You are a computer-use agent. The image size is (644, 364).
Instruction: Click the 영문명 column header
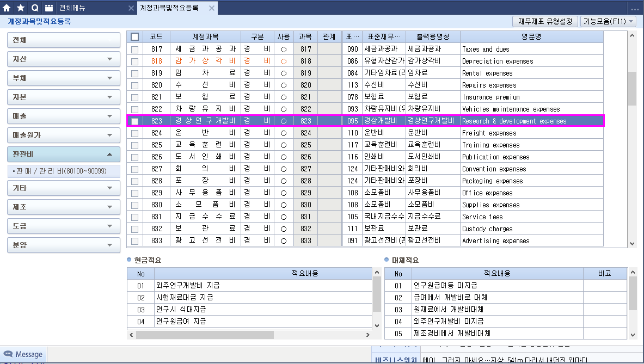point(531,36)
